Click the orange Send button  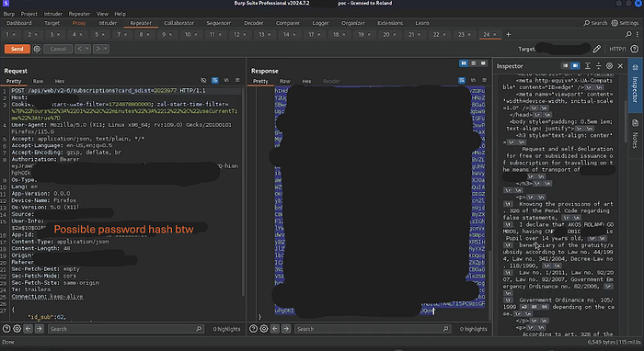[x=17, y=49]
